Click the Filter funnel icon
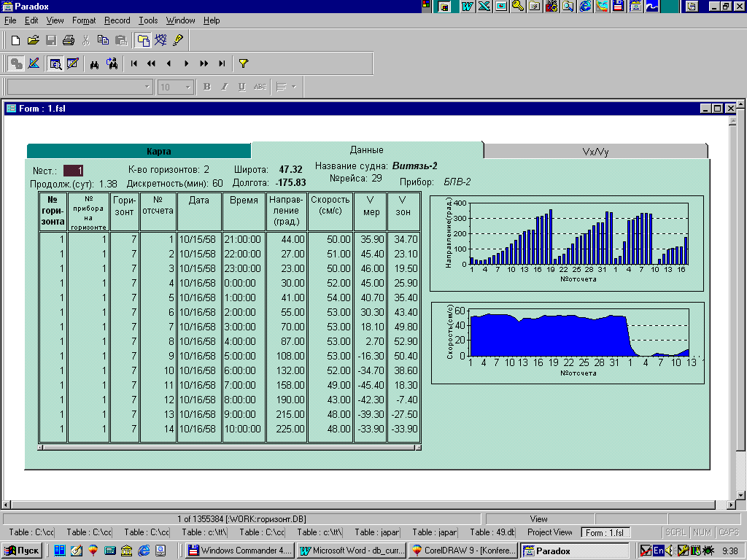747x560 pixels. (244, 63)
